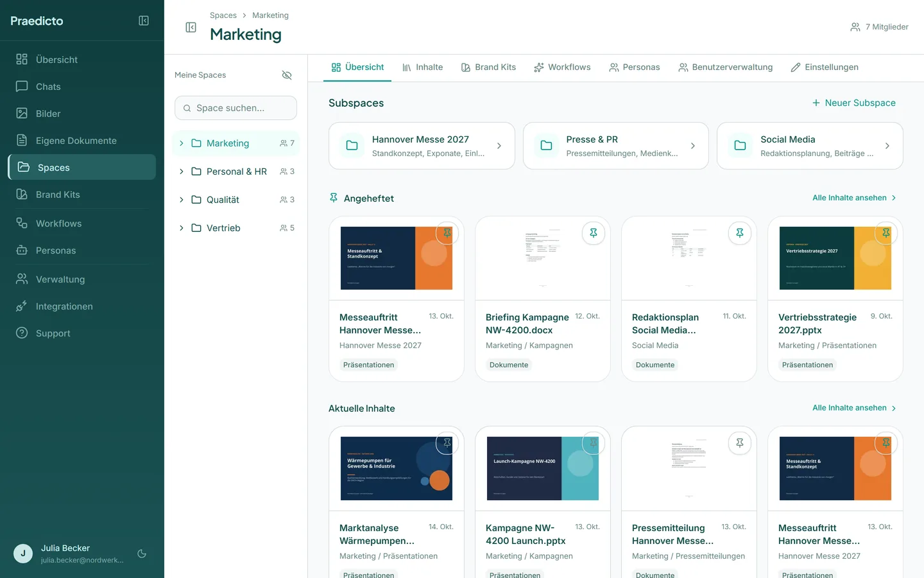This screenshot has width=924, height=578.
Task: Toggle dark mode moon icon
Action: click(142, 554)
